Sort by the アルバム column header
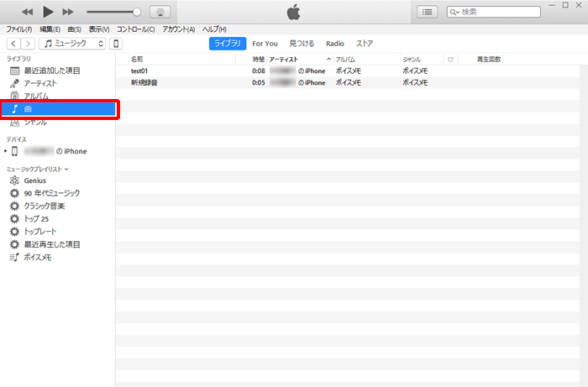This screenshot has height=387, width=588. 367,60
